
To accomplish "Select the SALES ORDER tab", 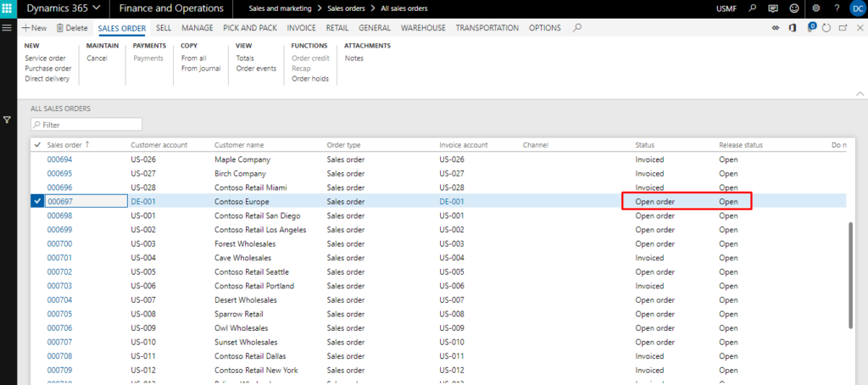I will [122, 28].
